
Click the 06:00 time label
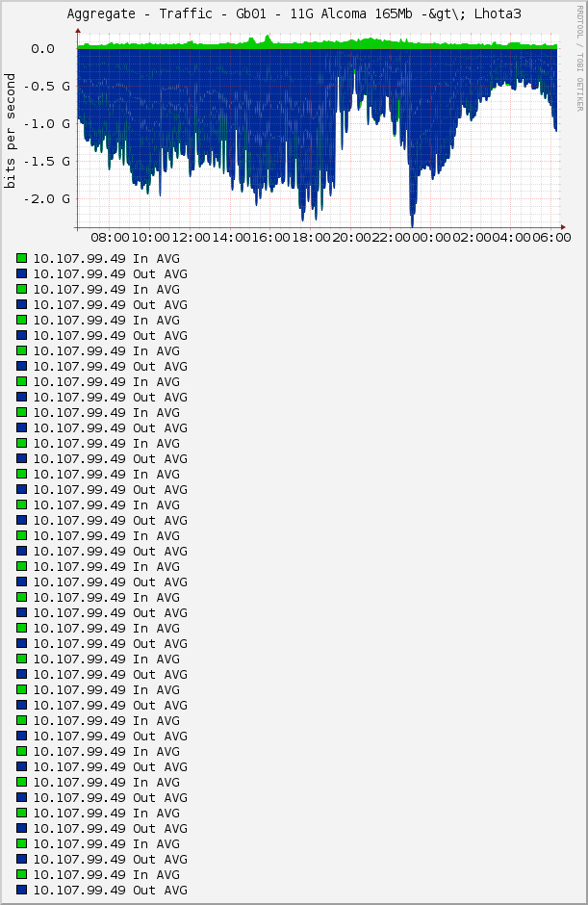551,238
